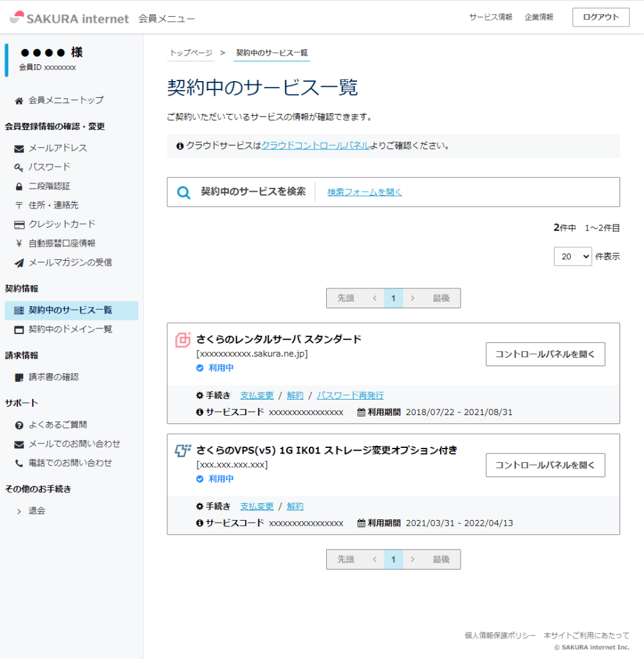The height and width of the screenshot is (659, 644).
Task: Follow the クラウドコントロールパネル link
Action: pyautogui.click(x=315, y=146)
